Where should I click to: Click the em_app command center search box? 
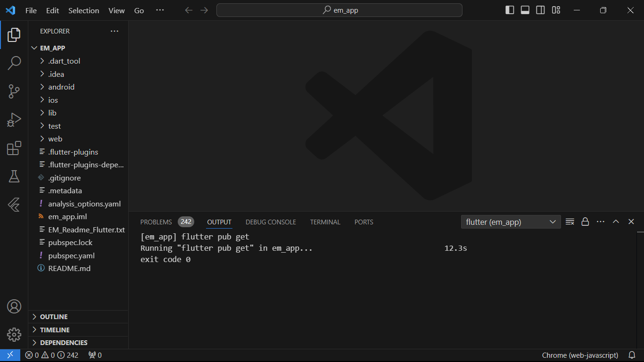(x=339, y=10)
